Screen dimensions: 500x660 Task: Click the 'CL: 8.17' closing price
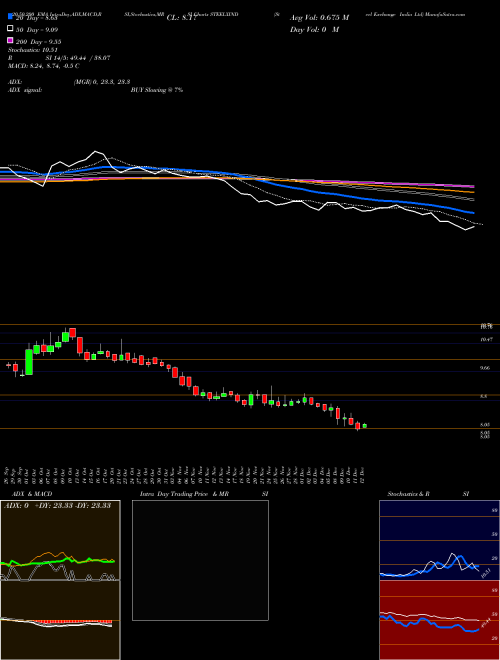[181, 18]
